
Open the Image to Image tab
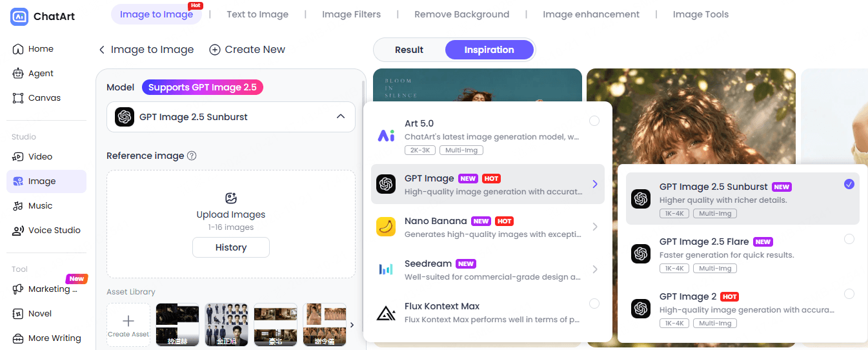pos(156,14)
